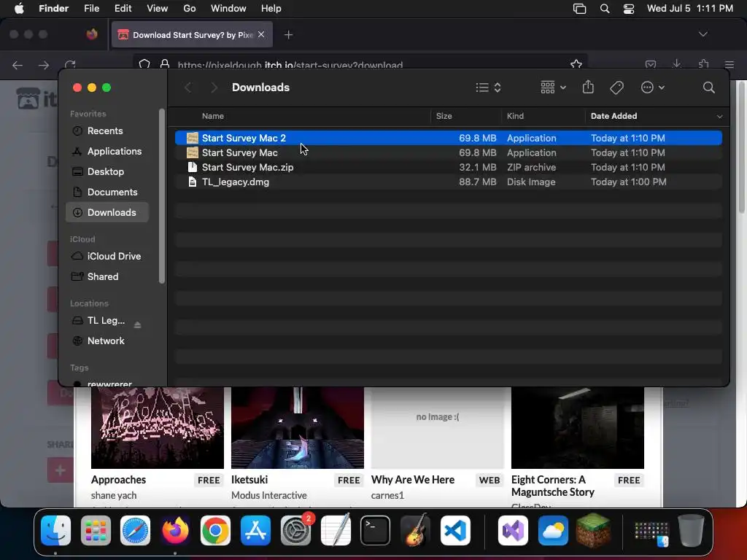Launch Minecraft from the Dock

[x=593, y=530]
